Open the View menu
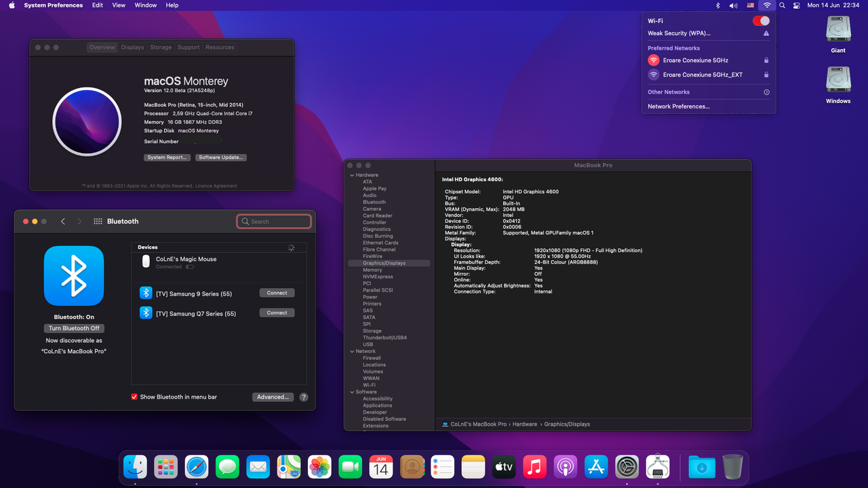868x488 pixels. tap(119, 5)
